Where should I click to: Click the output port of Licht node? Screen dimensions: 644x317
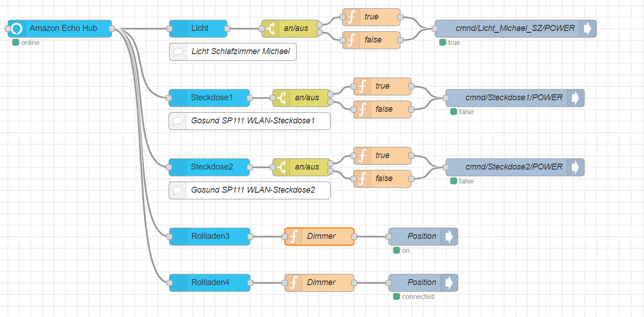227,29
